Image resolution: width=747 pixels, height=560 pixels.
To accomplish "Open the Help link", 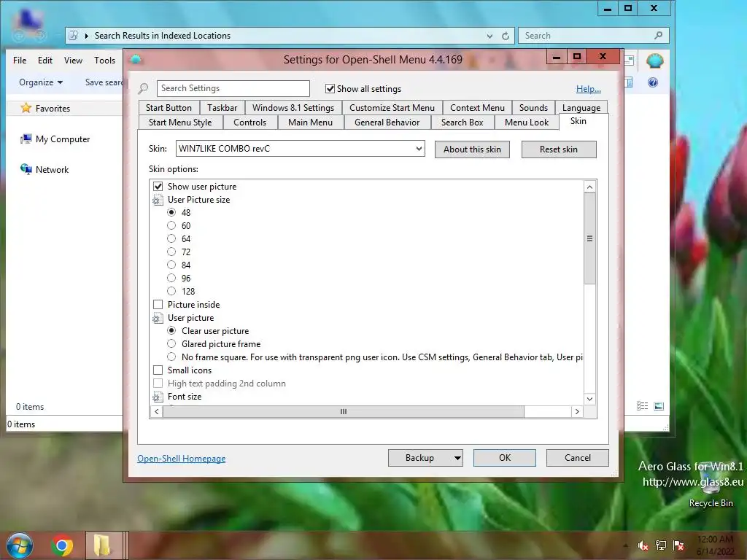I will (589, 89).
